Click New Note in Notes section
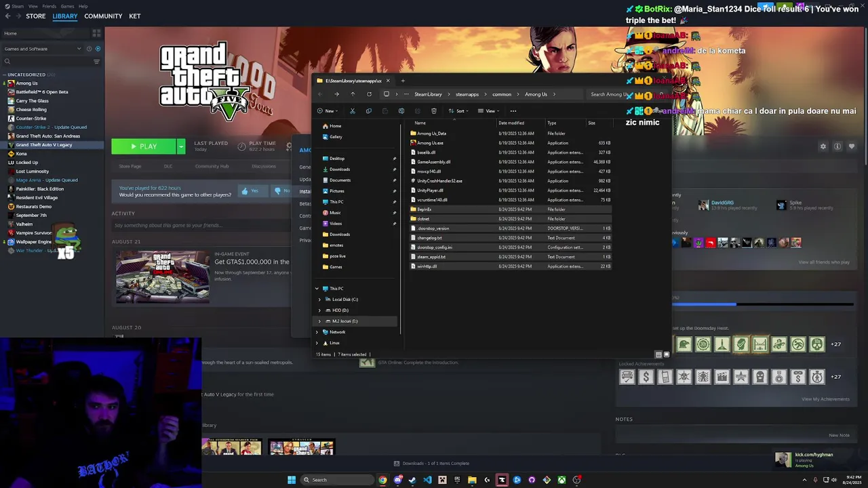Viewport: 868px width, 488px height. point(839,435)
